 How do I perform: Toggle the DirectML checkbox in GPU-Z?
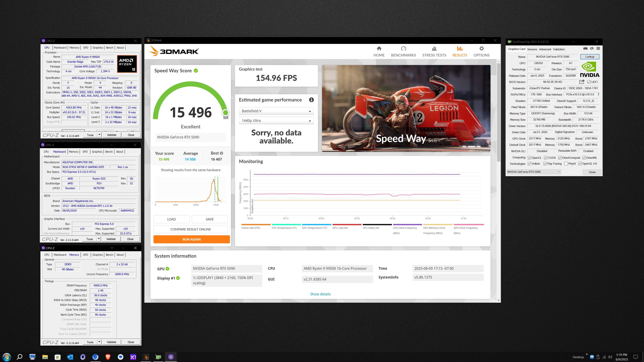coord(584,158)
